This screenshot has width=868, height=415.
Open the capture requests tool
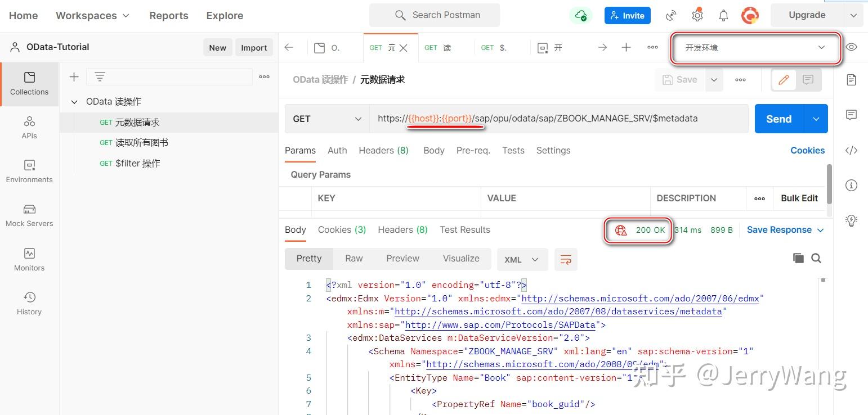coord(670,15)
